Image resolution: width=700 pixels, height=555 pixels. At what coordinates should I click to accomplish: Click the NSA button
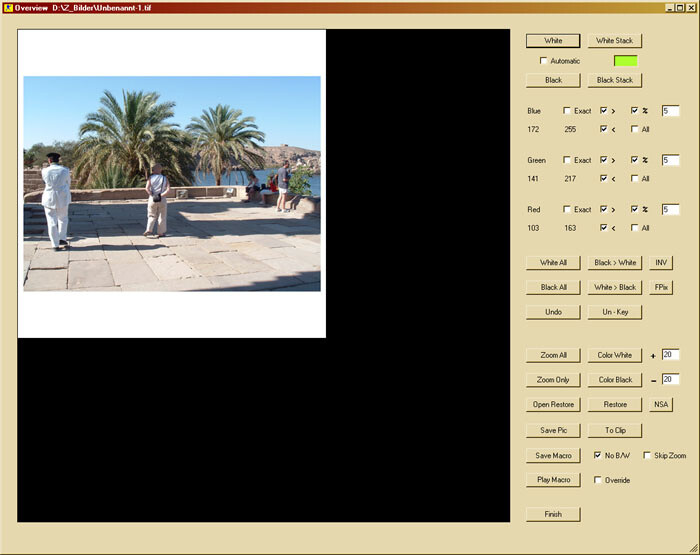[661, 405]
